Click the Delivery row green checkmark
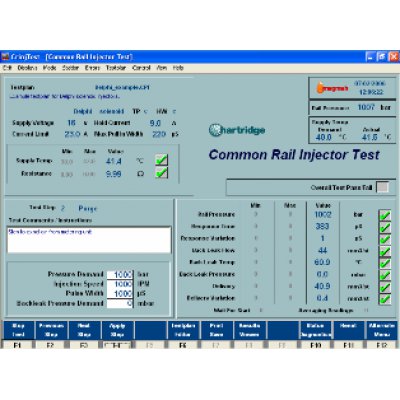The width and height of the screenshot is (400, 400). (385, 287)
